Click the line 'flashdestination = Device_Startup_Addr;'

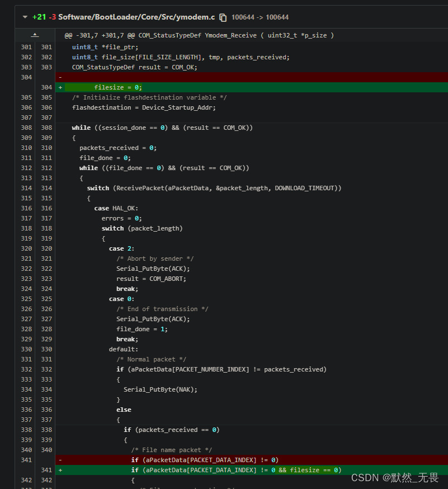click(x=144, y=107)
